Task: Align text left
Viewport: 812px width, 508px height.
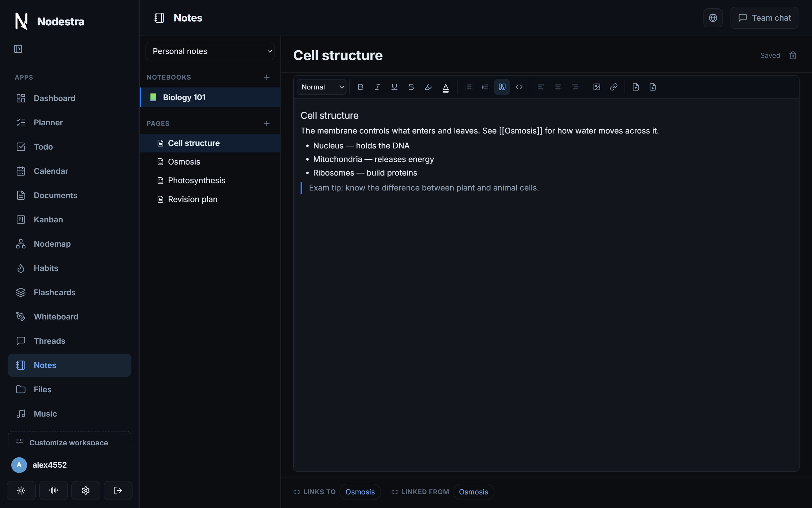Action: pos(540,87)
